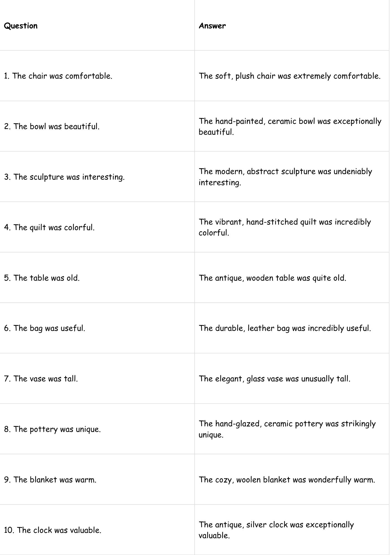Click the elegant, glass vase answer

[274, 379]
